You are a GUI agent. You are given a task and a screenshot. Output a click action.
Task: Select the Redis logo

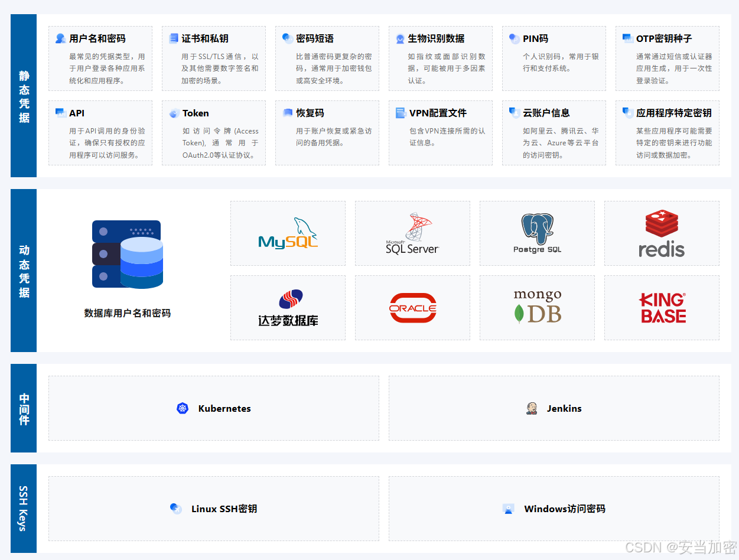click(x=661, y=233)
